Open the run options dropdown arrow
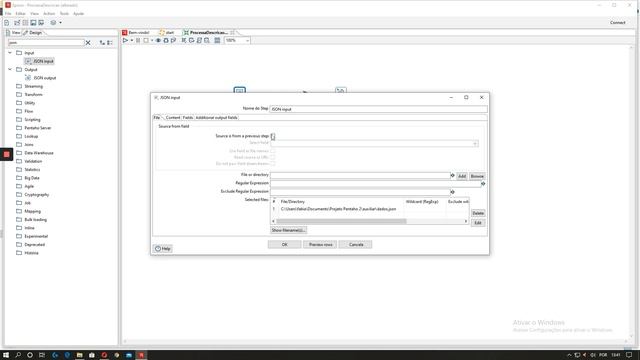Screen dimensions: 640x360 click(131, 40)
